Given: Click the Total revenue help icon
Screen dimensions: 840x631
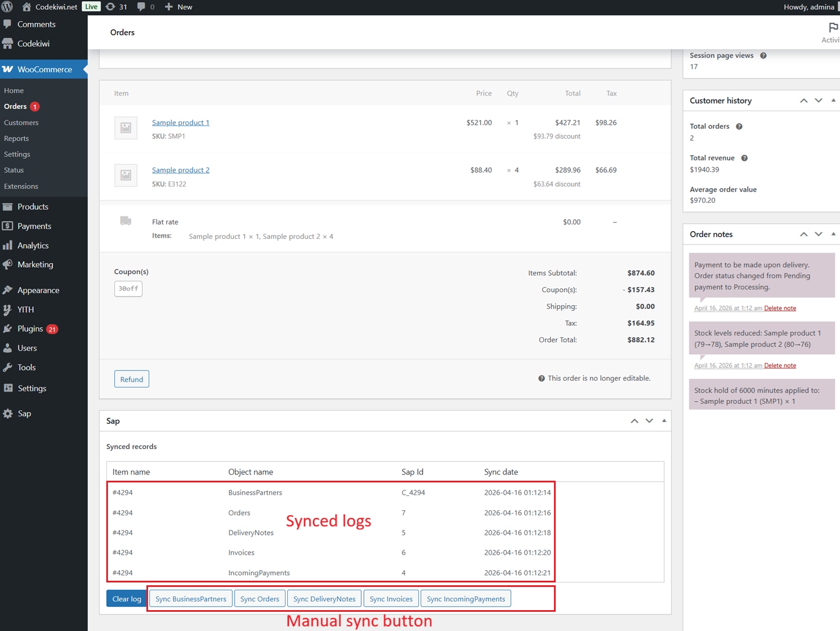Looking at the screenshot, I should pos(744,158).
